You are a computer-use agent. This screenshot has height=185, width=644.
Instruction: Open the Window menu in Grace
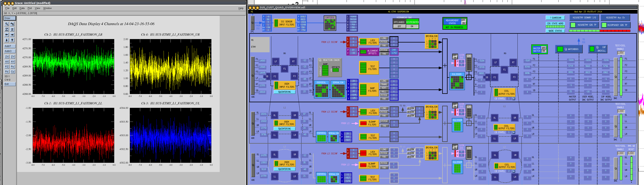coord(47,8)
